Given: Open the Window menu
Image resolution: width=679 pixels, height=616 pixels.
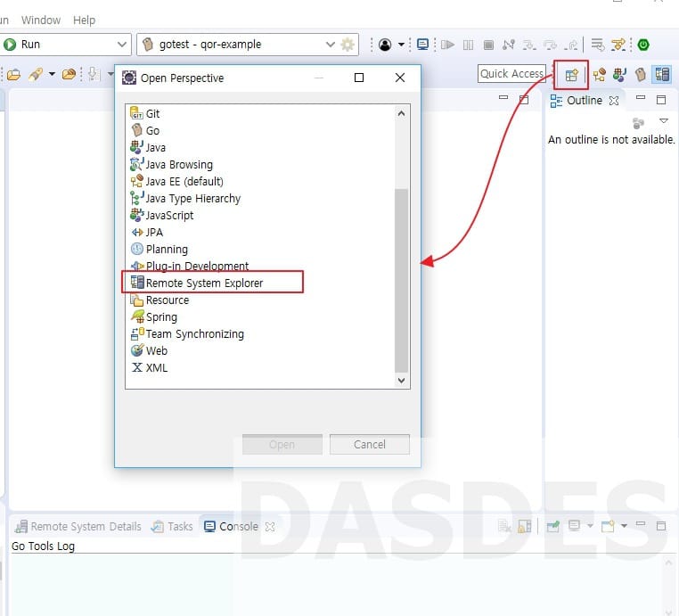Looking at the screenshot, I should [x=41, y=20].
